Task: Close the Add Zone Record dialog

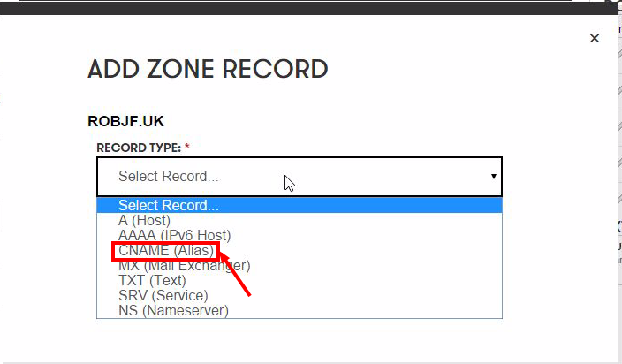Action: click(595, 38)
